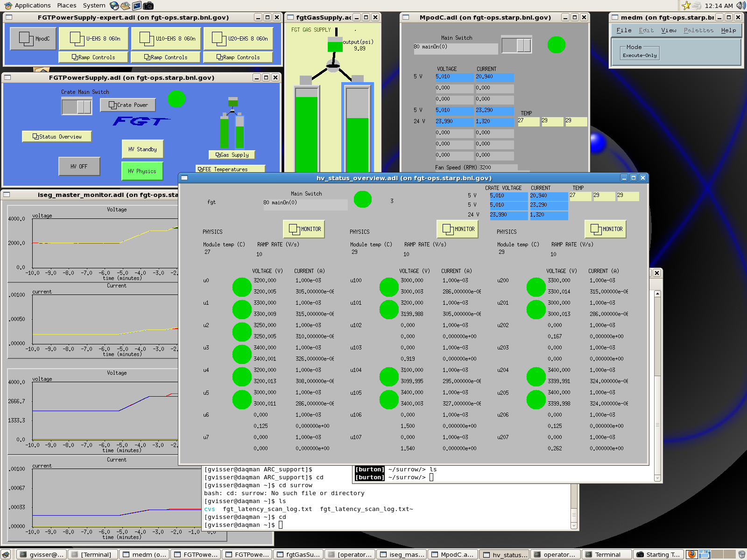Switch to hv_status taskbar entry
The width and height of the screenshot is (747, 560).
[x=505, y=554]
